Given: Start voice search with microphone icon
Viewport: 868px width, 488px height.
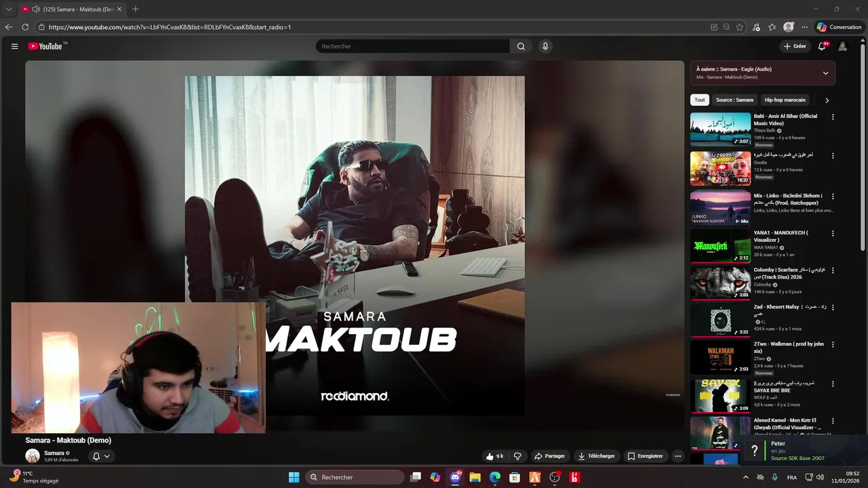Looking at the screenshot, I should (545, 46).
